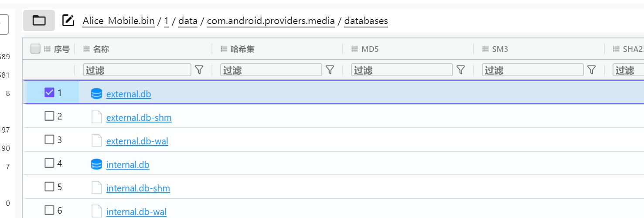Open the external.db-wal file link

pyautogui.click(x=137, y=141)
